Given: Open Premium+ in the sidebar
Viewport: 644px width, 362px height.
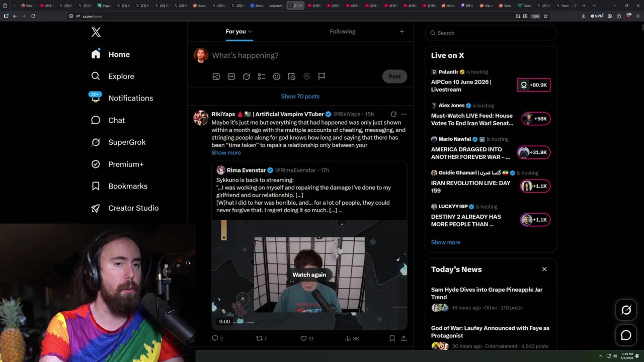Looking at the screenshot, I should 117,164.
